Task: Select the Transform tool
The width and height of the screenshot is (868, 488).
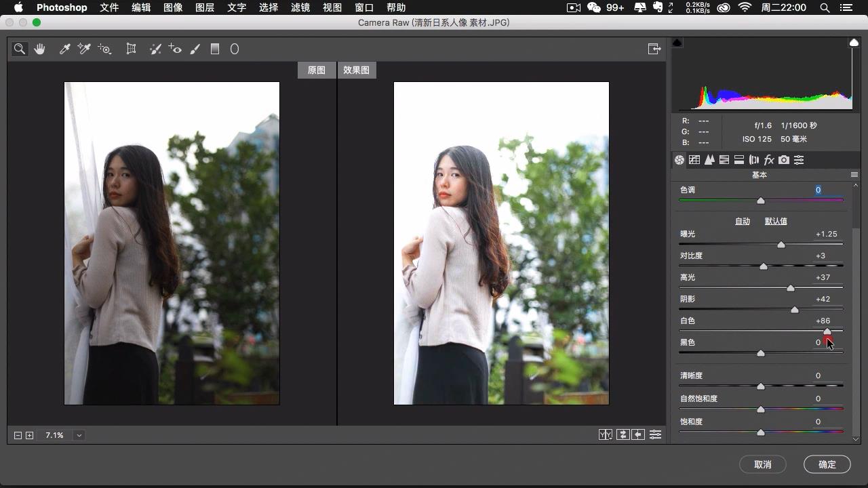Action: click(x=132, y=49)
